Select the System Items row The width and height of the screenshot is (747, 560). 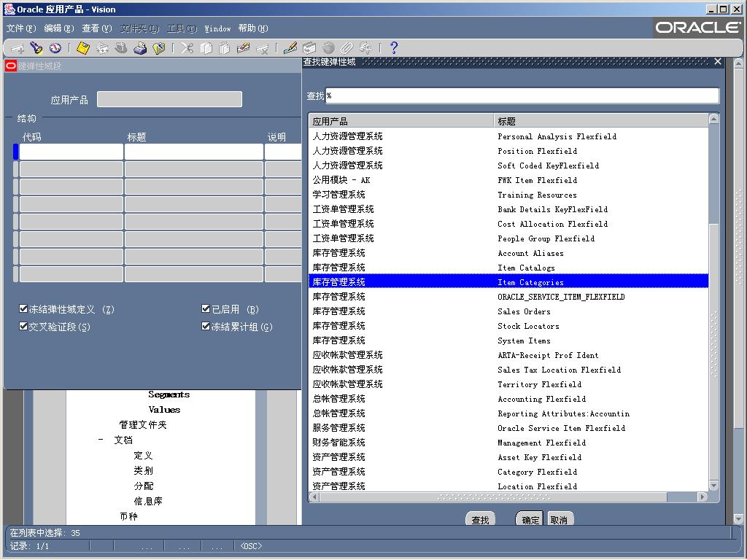508,340
